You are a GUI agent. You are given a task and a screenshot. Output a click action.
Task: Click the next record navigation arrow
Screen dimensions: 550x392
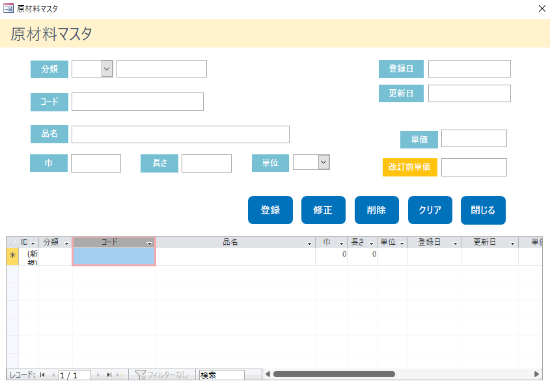(x=98, y=375)
